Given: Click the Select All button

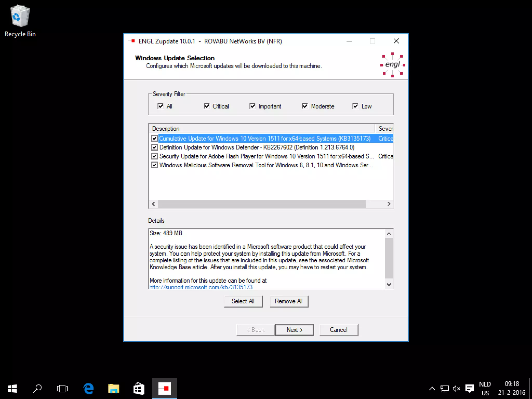Looking at the screenshot, I should tap(243, 301).
